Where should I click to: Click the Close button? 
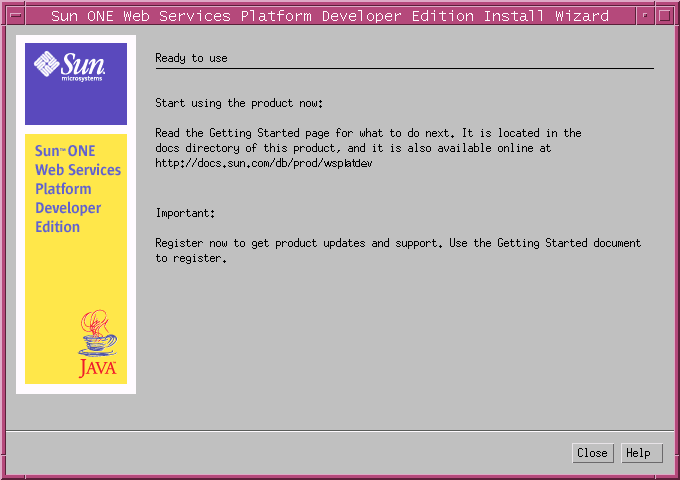tap(592, 453)
